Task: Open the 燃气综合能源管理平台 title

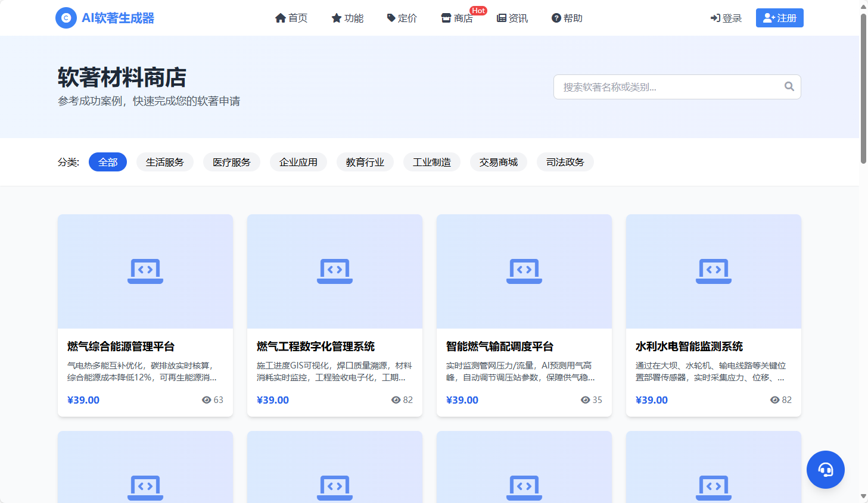Action: pyautogui.click(x=121, y=346)
